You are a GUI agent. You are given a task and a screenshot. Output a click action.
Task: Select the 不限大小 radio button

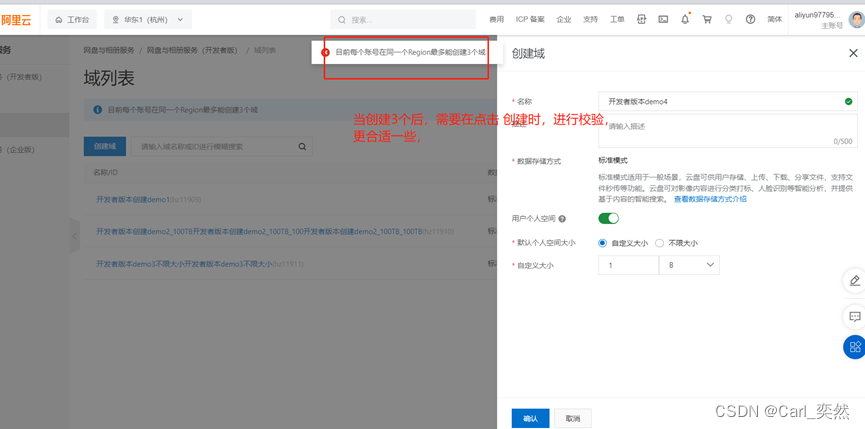click(659, 243)
